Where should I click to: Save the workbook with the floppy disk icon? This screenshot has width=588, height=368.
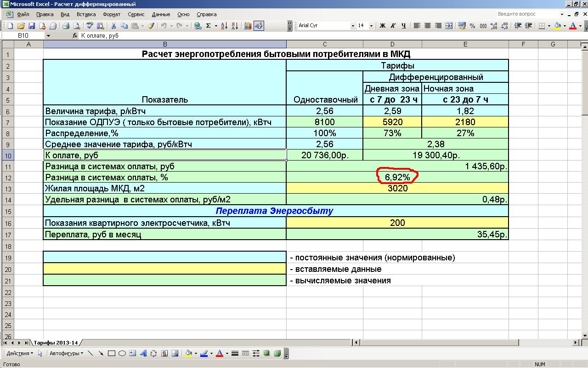coord(32,26)
